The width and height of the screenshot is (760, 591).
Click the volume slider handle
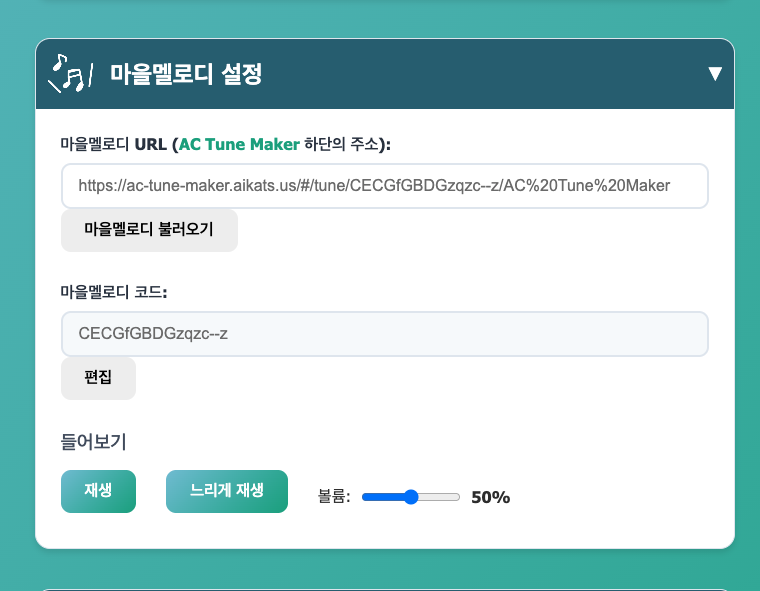411,497
